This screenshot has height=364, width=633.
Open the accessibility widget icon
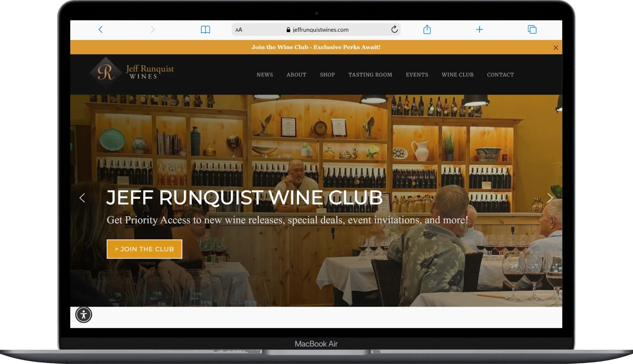(84, 315)
